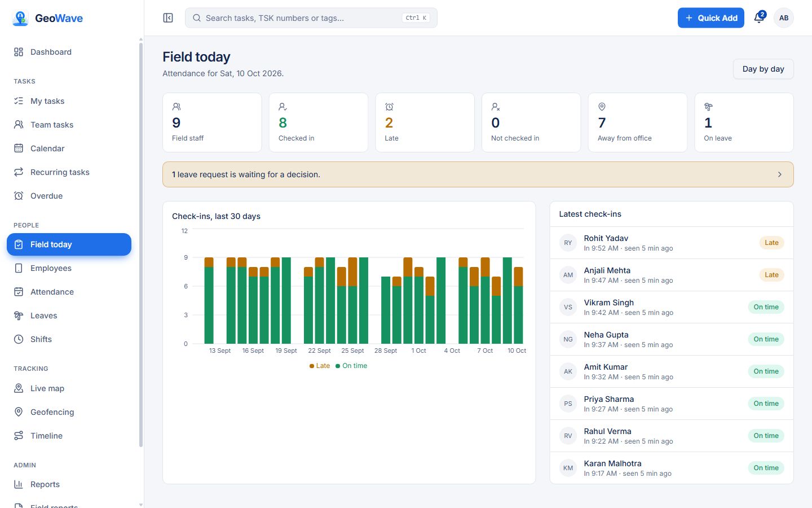
Task: Open Vikram Singh check-in row
Action: (x=672, y=307)
